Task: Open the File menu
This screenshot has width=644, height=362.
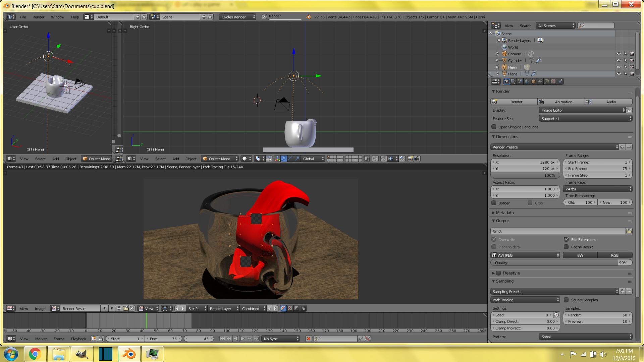Action: coord(23,17)
